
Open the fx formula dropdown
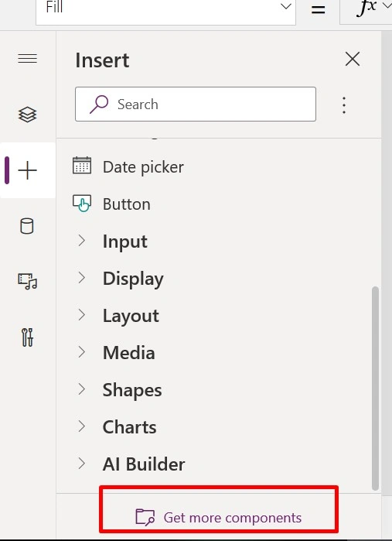coord(387,5)
